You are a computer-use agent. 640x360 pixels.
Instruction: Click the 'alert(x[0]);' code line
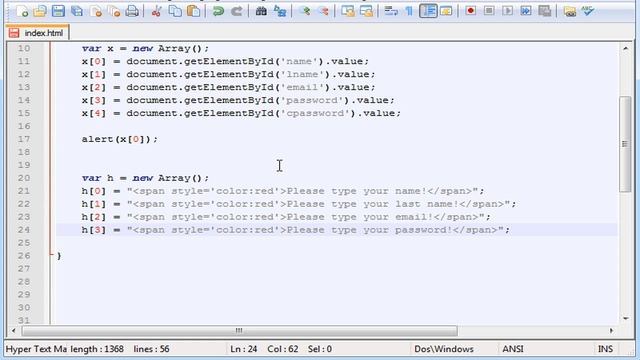pos(119,139)
